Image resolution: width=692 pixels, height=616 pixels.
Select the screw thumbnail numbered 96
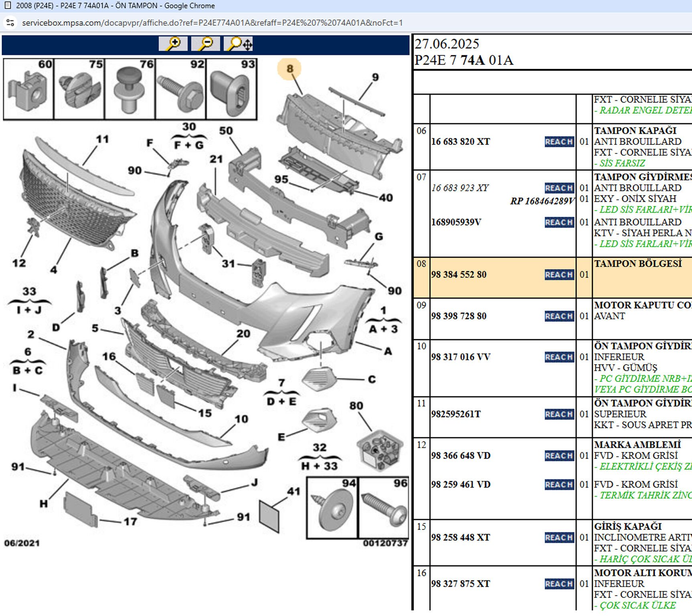384,508
